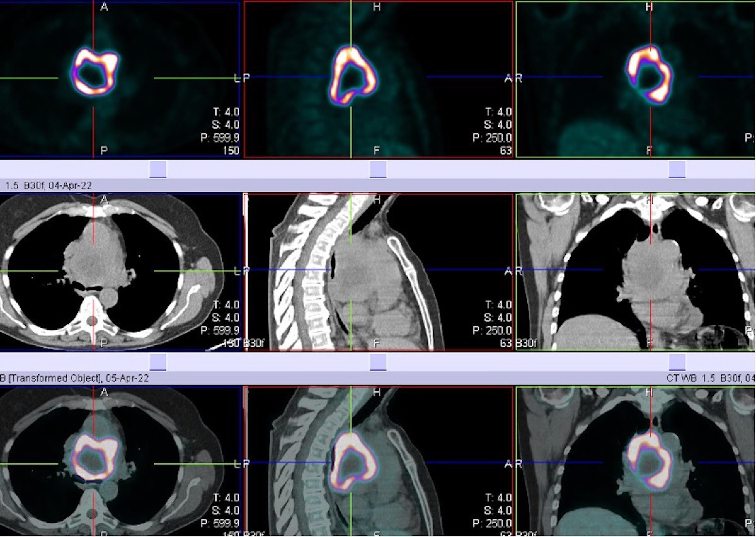Click slider thumb below axial PET view
The image size is (756, 537).
[x=158, y=170]
